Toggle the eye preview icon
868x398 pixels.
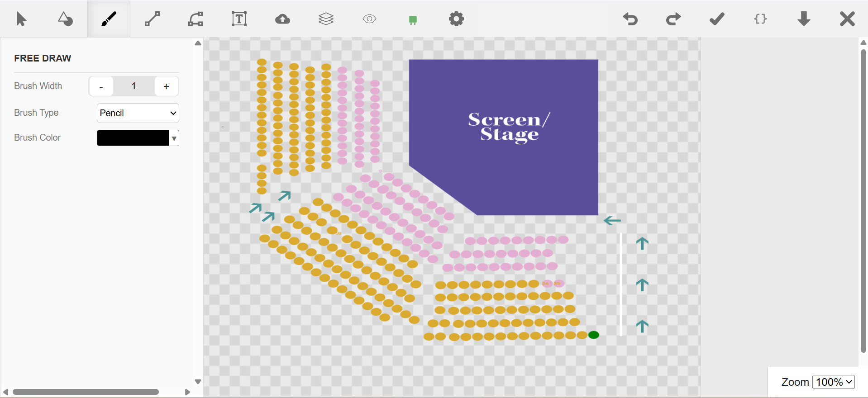click(369, 19)
